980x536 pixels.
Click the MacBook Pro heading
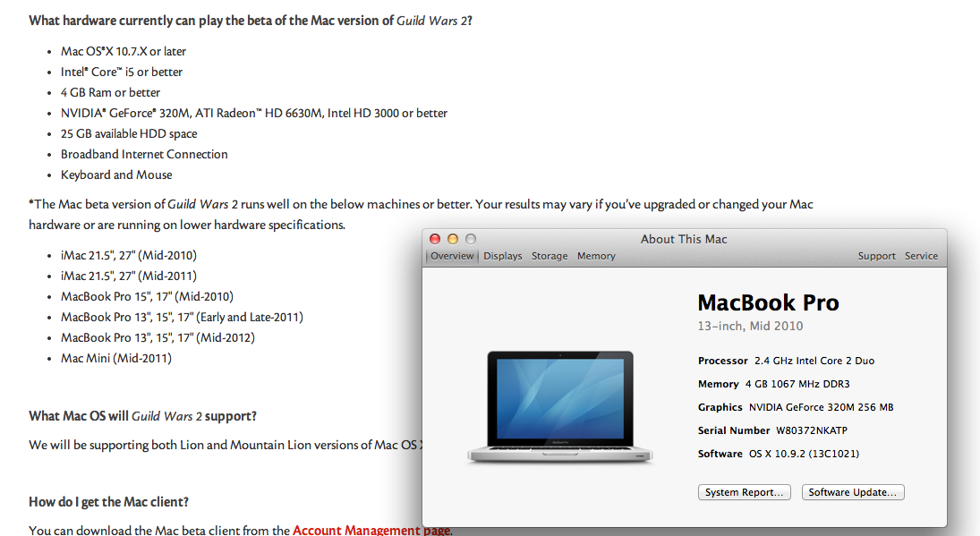768,302
